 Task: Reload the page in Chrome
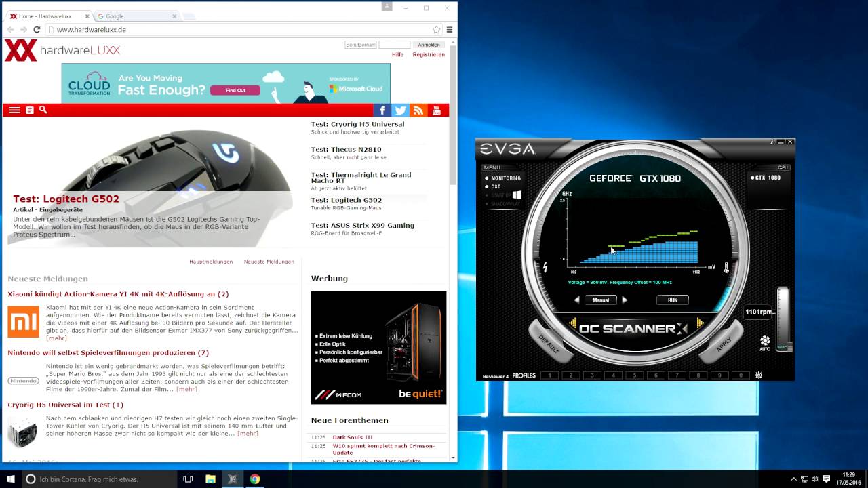click(x=37, y=30)
